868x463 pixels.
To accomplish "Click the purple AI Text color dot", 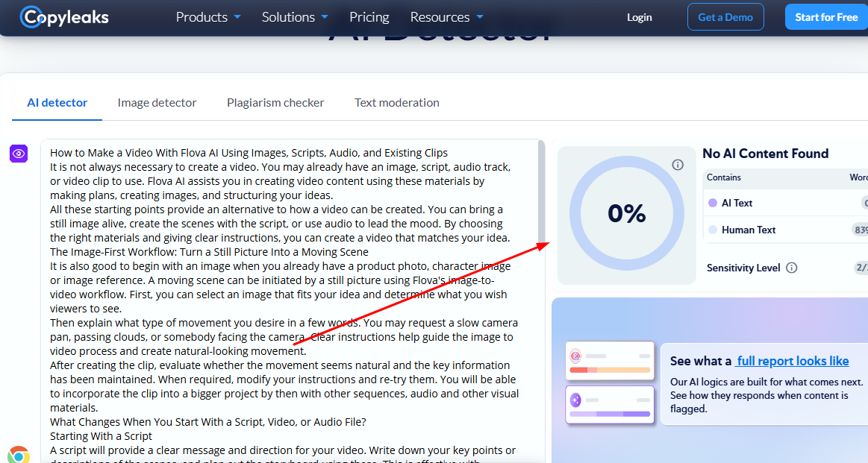I will (x=713, y=203).
